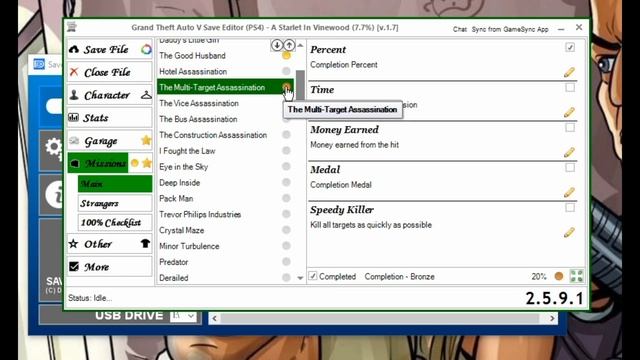Click the green expand icon at bottom right
This screenshot has height=360, width=640.
(576, 276)
